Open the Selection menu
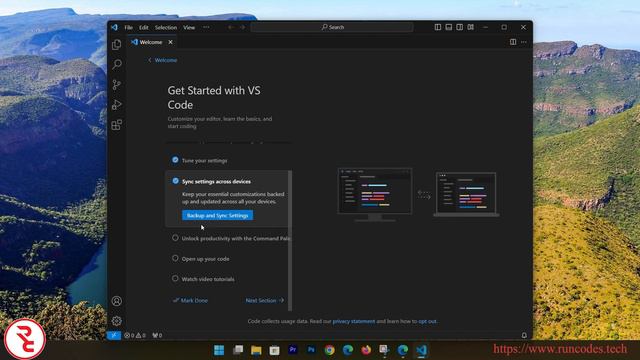 coord(166,27)
